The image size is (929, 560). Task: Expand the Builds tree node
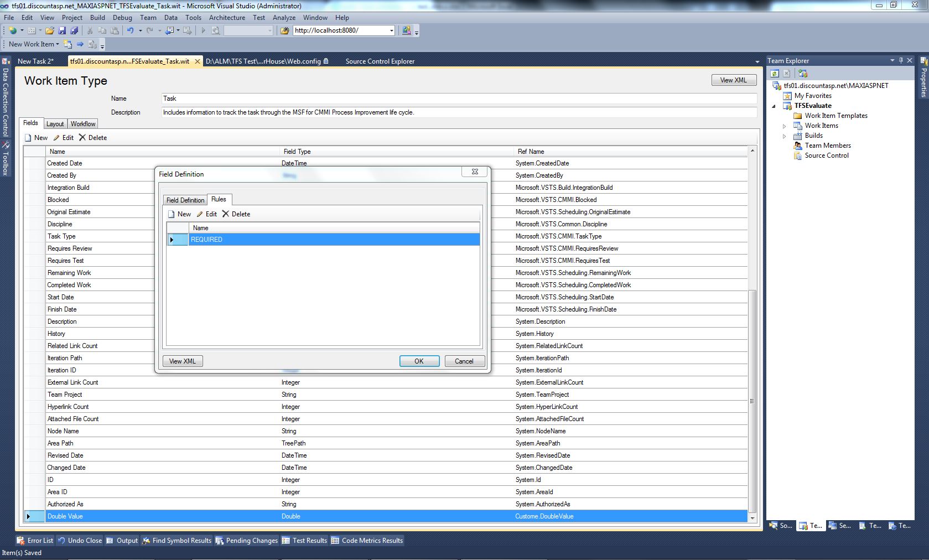(x=784, y=136)
